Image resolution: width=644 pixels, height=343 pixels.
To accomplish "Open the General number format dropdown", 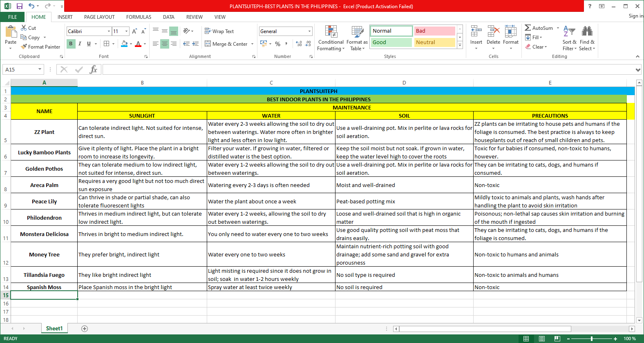I will point(309,31).
